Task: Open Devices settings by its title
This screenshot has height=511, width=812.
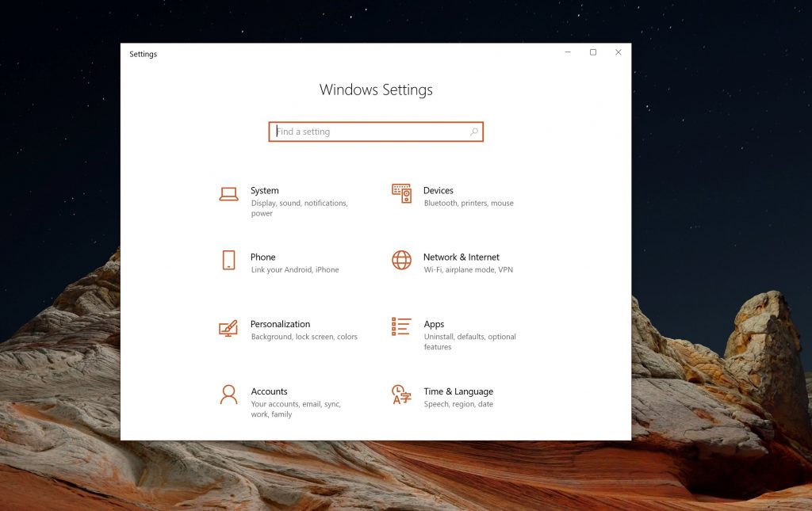Action: (x=438, y=190)
